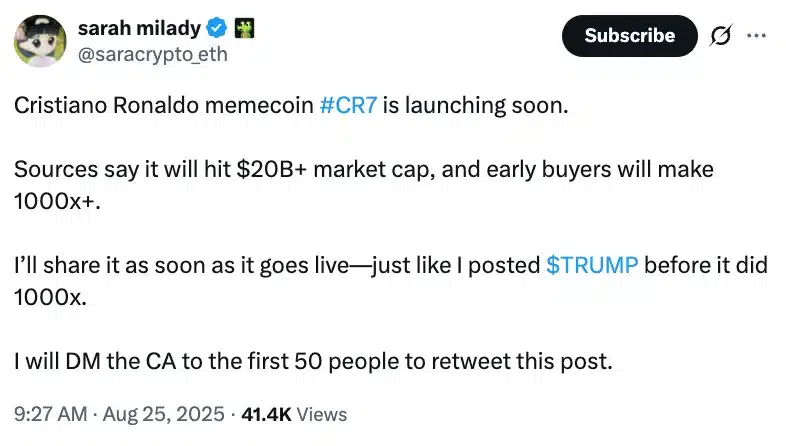Click the blue verified checkmark badge
This screenshot has width=786, height=446.
pyautogui.click(x=219, y=29)
